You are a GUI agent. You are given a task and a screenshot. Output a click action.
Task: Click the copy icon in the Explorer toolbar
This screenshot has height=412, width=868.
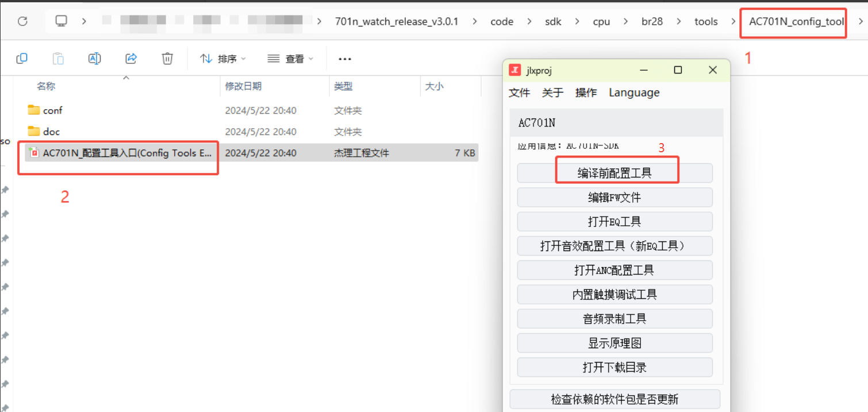22,58
